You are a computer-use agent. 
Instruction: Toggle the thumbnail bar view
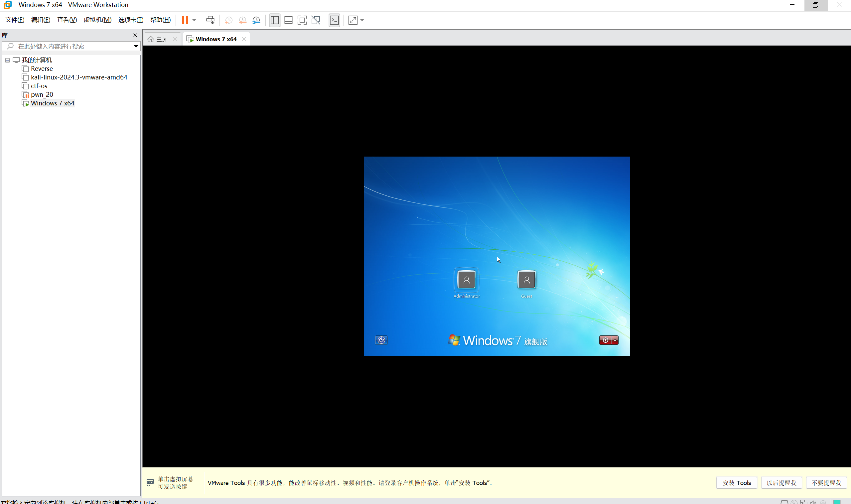(288, 20)
